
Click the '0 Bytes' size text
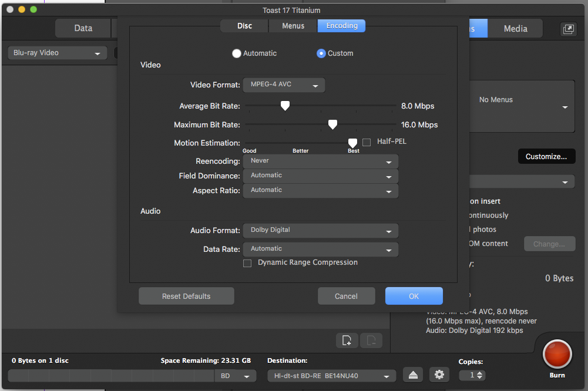pyautogui.click(x=559, y=278)
